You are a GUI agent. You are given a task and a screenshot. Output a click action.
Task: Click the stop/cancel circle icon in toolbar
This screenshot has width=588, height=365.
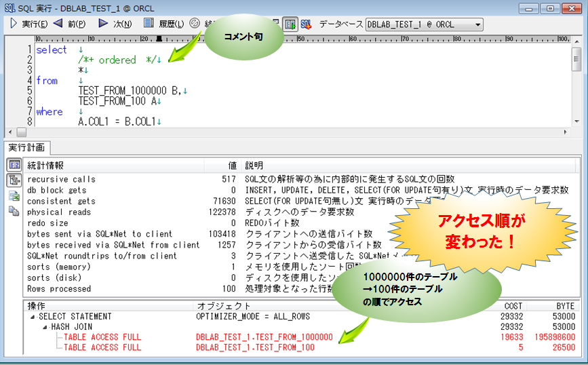tap(195, 24)
